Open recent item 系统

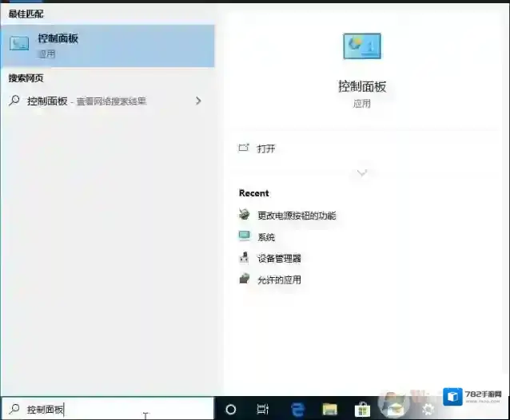pos(266,237)
